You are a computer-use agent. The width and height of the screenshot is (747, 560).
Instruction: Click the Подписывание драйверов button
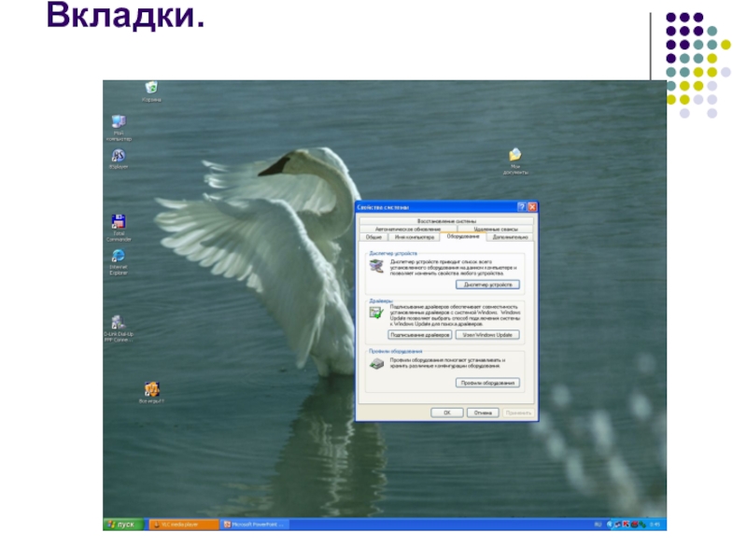pos(419,335)
